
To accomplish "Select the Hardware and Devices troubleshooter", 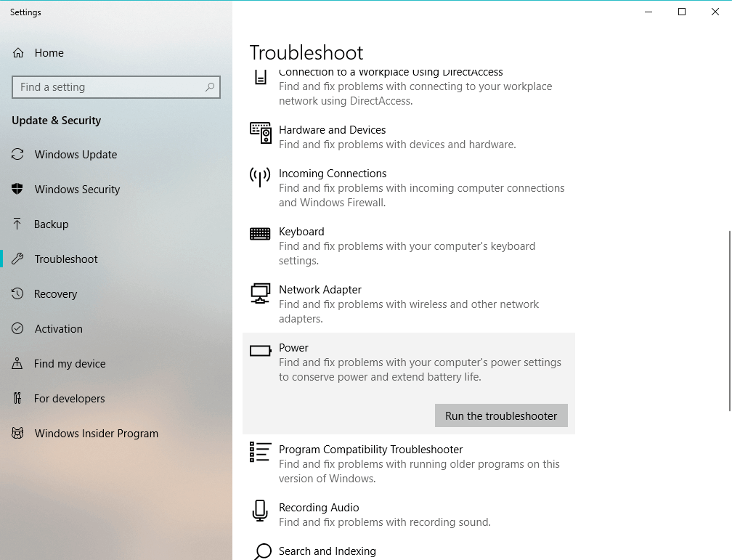I will (408, 137).
